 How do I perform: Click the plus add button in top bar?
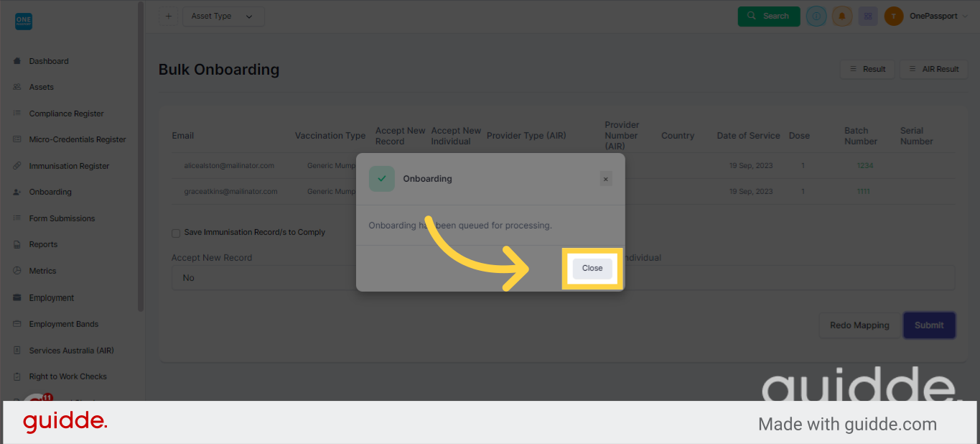[x=168, y=16]
